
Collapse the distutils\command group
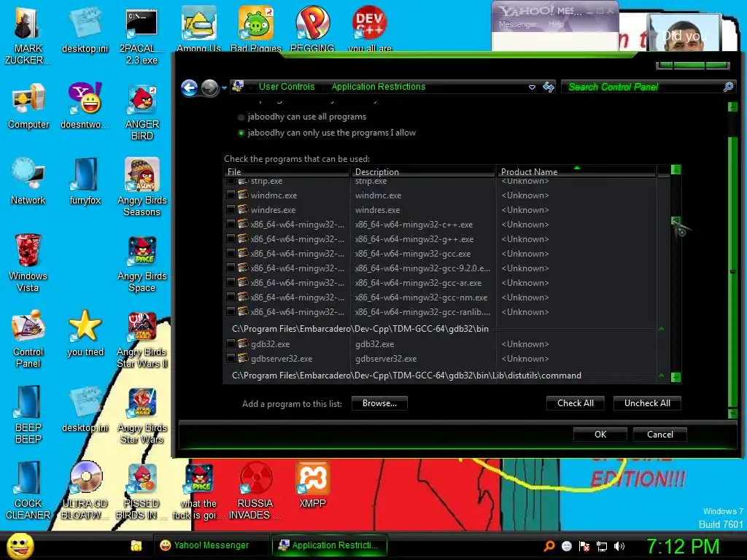coord(661,376)
